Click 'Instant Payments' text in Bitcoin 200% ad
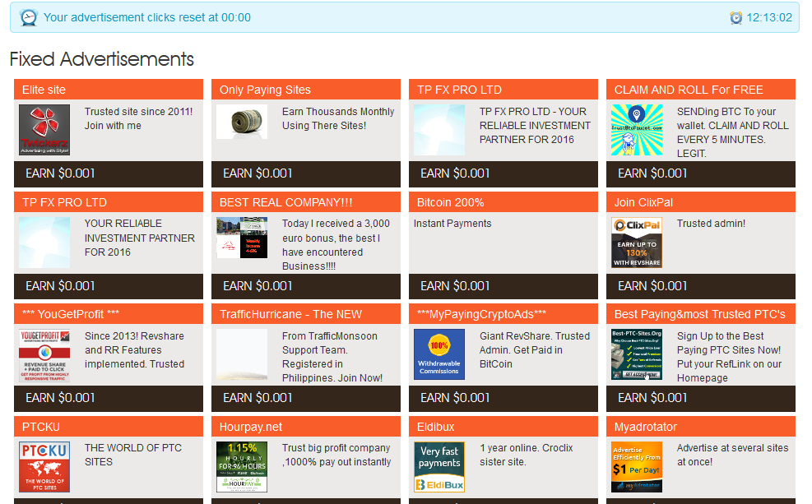This screenshot has height=504, width=812. tap(452, 224)
